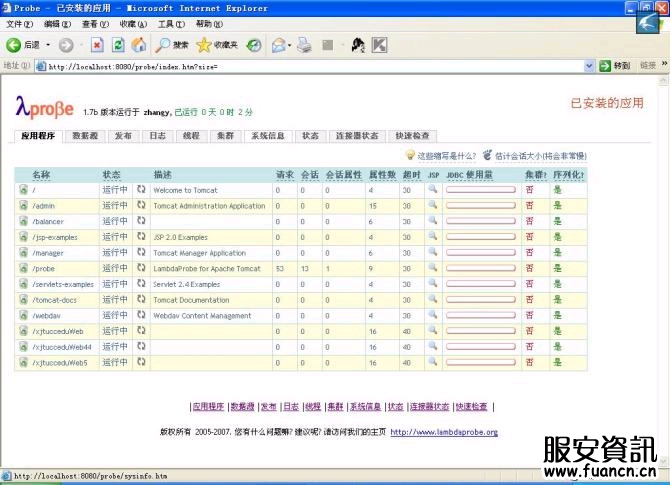Open the /probe application link
670x485 pixels.
click(44, 269)
